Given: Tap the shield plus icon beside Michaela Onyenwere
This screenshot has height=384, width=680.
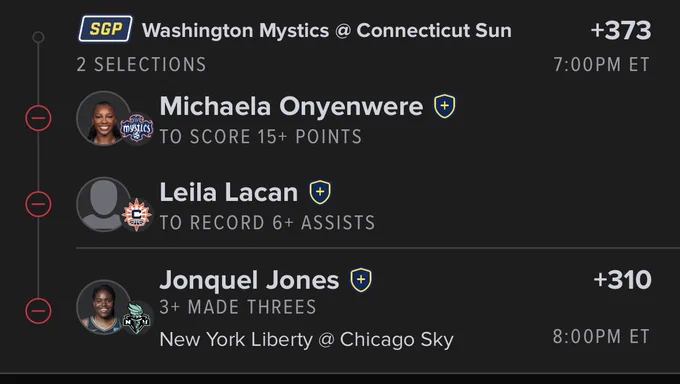Looking at the screenshot, I should pyautogui.click(x=445, y=106).
